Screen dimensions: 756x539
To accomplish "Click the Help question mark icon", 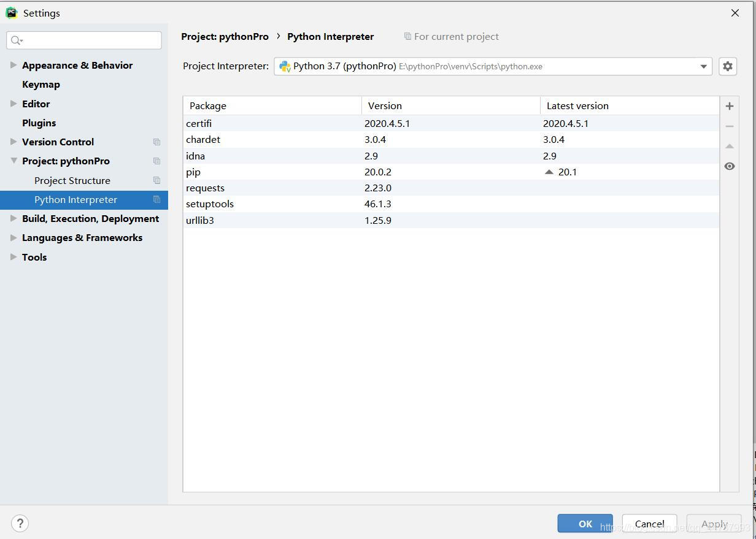I will [20, 523].
